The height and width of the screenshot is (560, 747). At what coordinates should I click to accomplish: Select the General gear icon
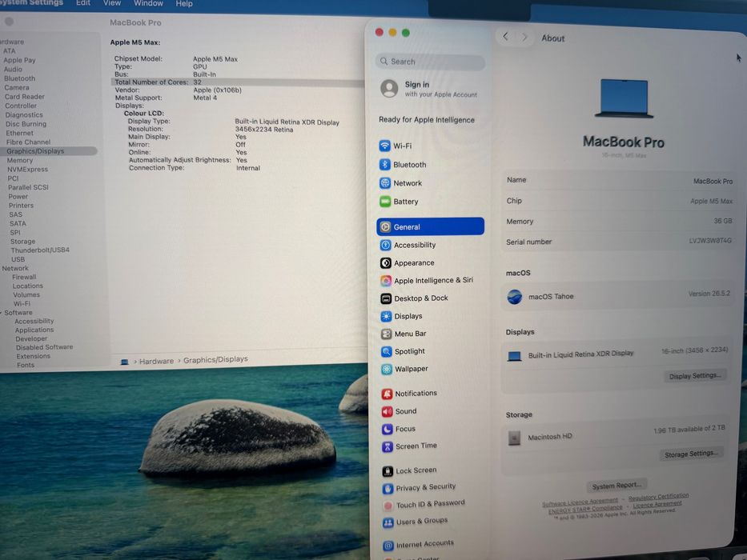click(x=385, y=227)
